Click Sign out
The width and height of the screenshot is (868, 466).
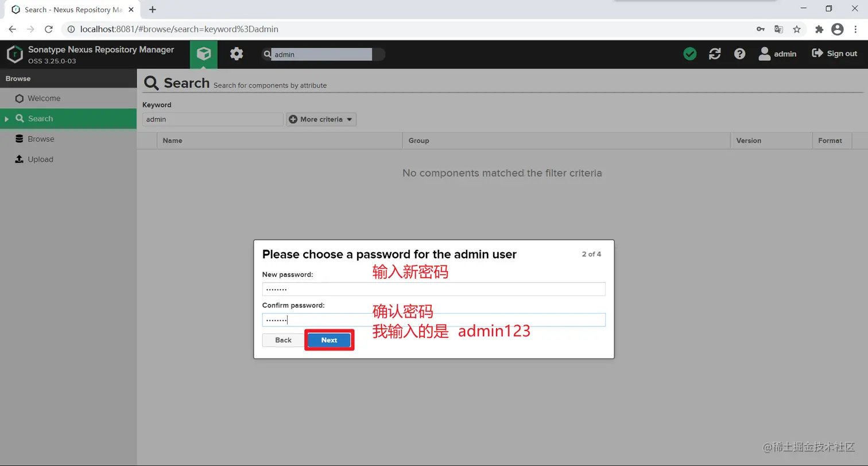pos(835,53)
